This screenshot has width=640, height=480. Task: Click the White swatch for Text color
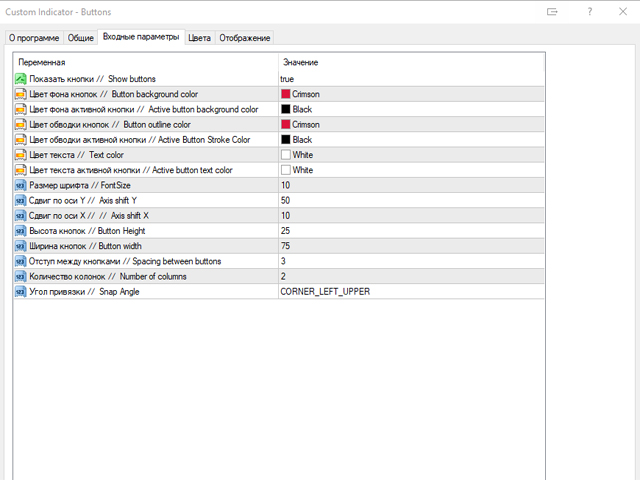[x=286, y=155]
